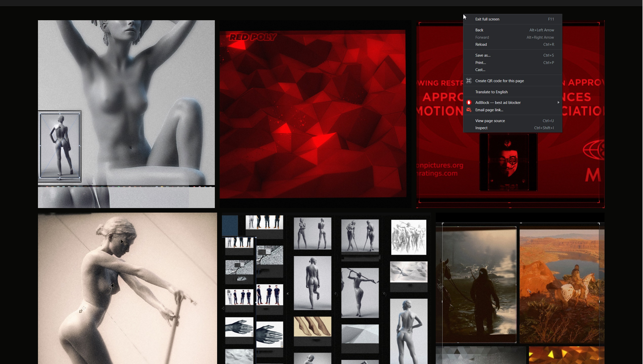Open the gold triangles thumbnail
643x364 pixels.
[566, 355]
